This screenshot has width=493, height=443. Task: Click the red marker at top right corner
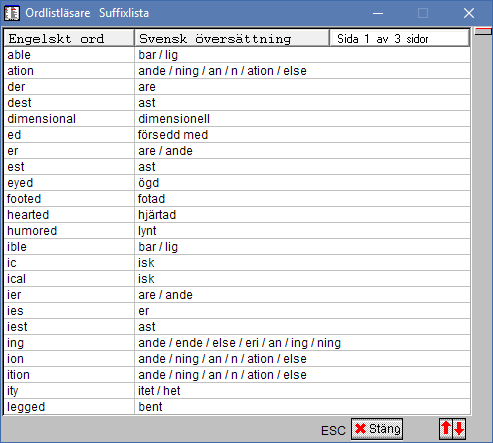coord(483,31)
